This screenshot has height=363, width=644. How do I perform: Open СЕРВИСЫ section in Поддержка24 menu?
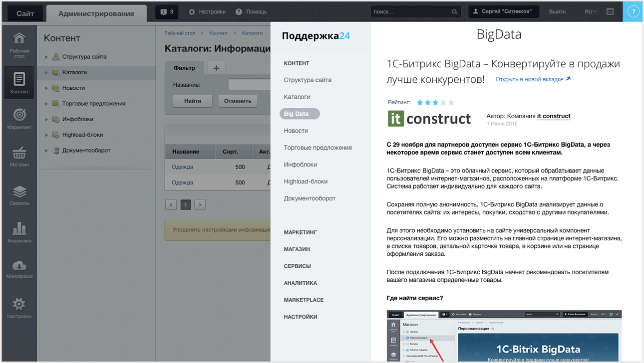pos(298,266)
